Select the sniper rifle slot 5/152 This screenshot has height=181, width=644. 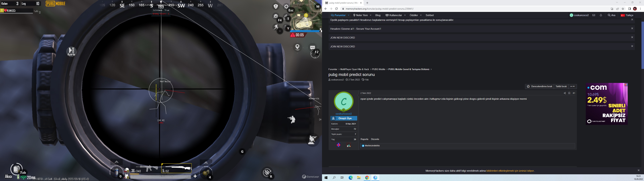tap(176, 168)
